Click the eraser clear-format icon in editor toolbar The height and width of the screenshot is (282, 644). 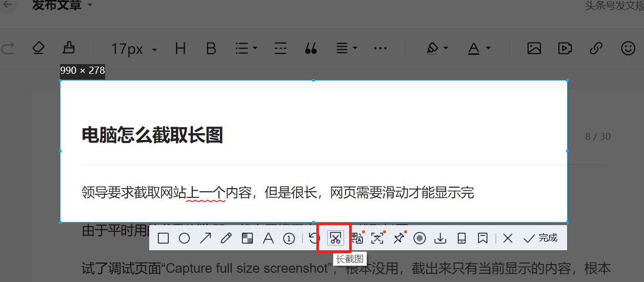tap(38, 49)
